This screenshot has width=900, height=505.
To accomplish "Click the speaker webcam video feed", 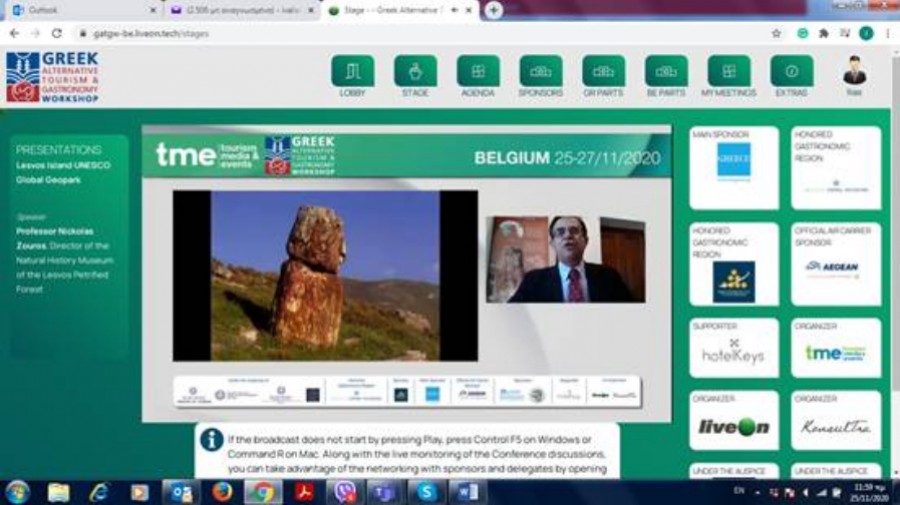I will [x=566, y=260].
